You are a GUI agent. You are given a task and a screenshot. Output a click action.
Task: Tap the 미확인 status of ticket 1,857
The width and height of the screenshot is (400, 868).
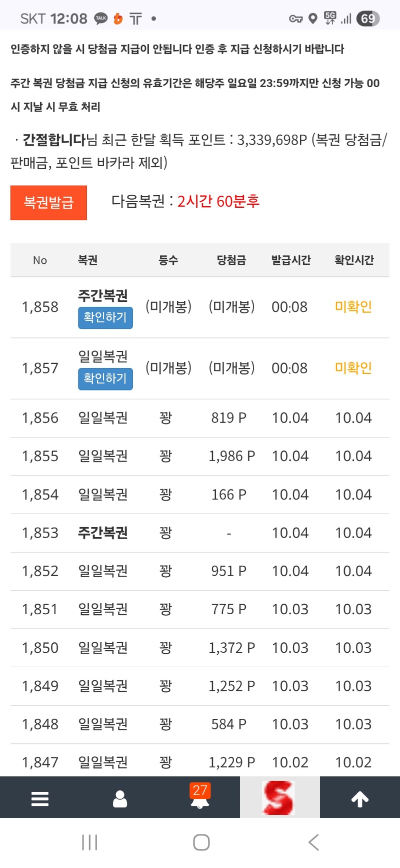click(353, 368)
